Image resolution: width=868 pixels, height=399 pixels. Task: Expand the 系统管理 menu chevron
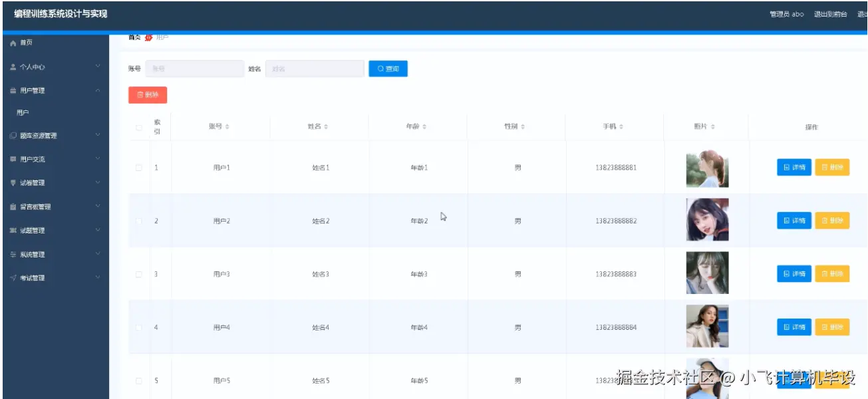98,254
